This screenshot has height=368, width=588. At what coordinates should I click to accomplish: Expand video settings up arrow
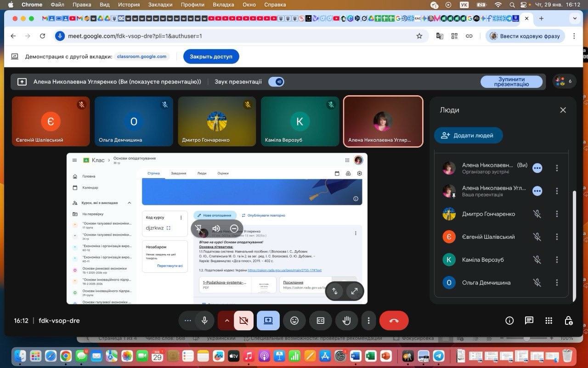pyautogui.click(x=226, y=321)
